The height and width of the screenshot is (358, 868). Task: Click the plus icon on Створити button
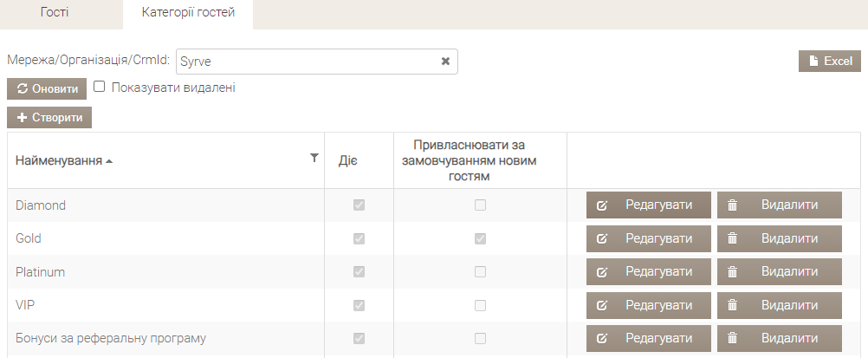click(23, 118)
